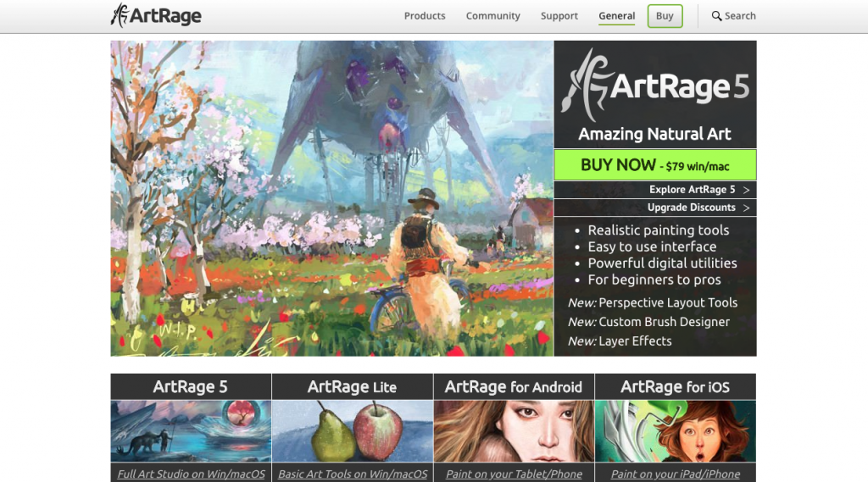This screenshot has width=868, height=482.
Task: Click the large hero painting image
Action: coord(331,198)
